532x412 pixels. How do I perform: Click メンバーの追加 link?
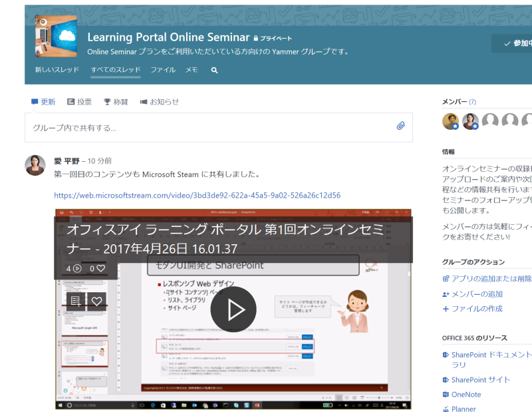point(472,294)
